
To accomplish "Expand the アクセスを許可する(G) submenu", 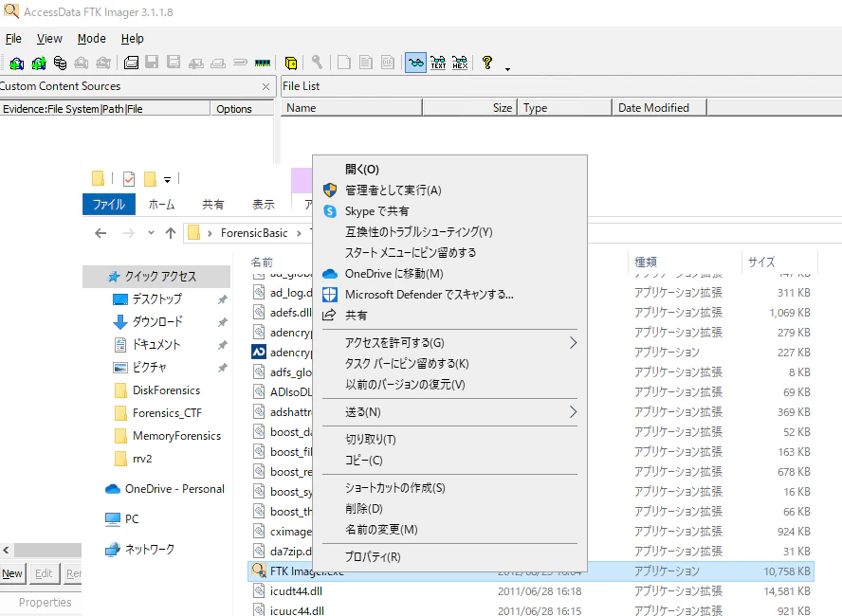I will 450,343.
